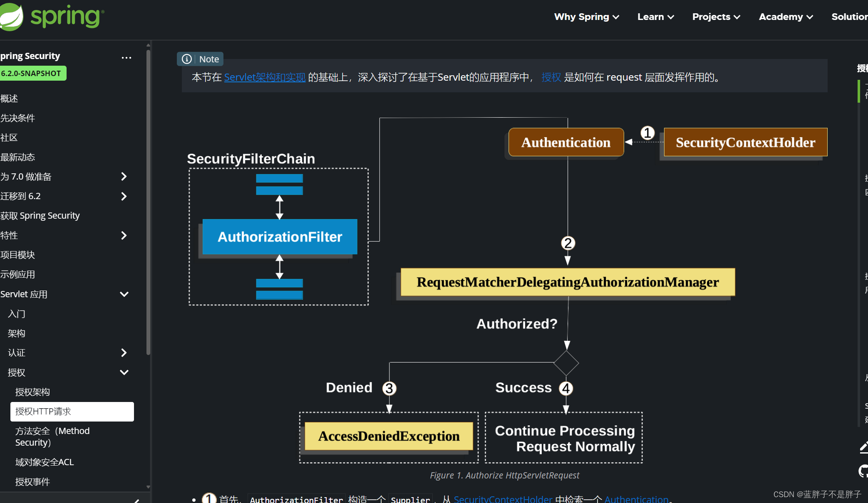Click the 6.2.0-SNAPSHOT version badge

32,74
